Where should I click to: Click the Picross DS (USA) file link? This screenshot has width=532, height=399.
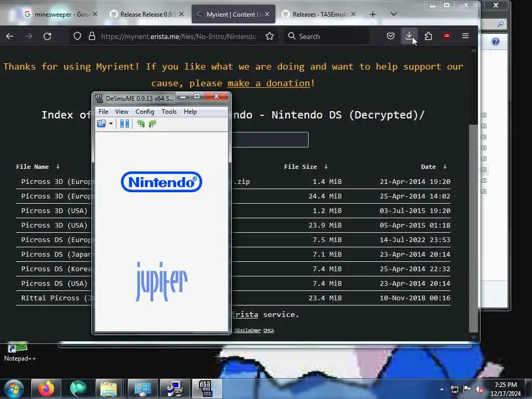(54, 283)
